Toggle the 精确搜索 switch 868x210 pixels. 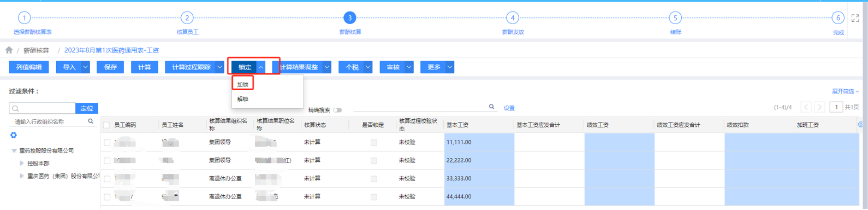click(337, 110)
